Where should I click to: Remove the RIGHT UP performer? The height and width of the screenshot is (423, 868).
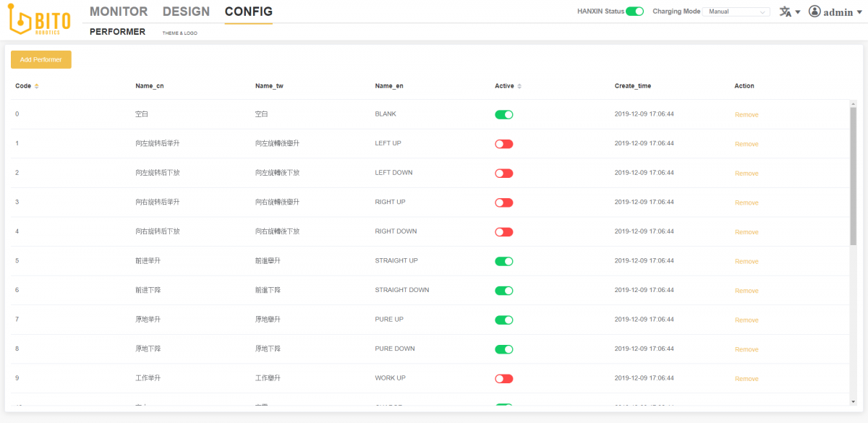[x=746, y=202]
